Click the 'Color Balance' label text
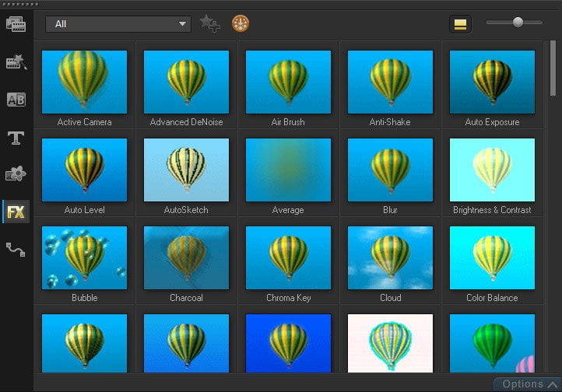The height and width of the screenshot is (392, 562). tap(492, 298)
